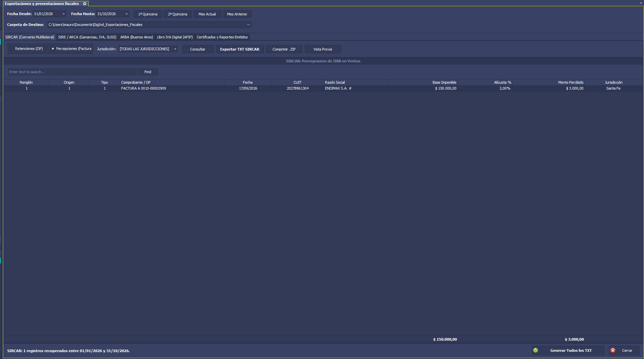This screenshot has width=644, height=359.
Task: Click the 2ª Quincena button
Action: click(x=178, y=14)
